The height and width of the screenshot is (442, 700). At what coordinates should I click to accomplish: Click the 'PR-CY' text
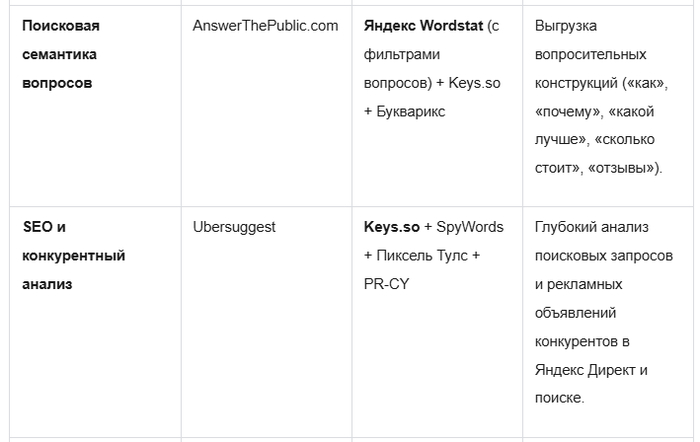tap(386, 284)
